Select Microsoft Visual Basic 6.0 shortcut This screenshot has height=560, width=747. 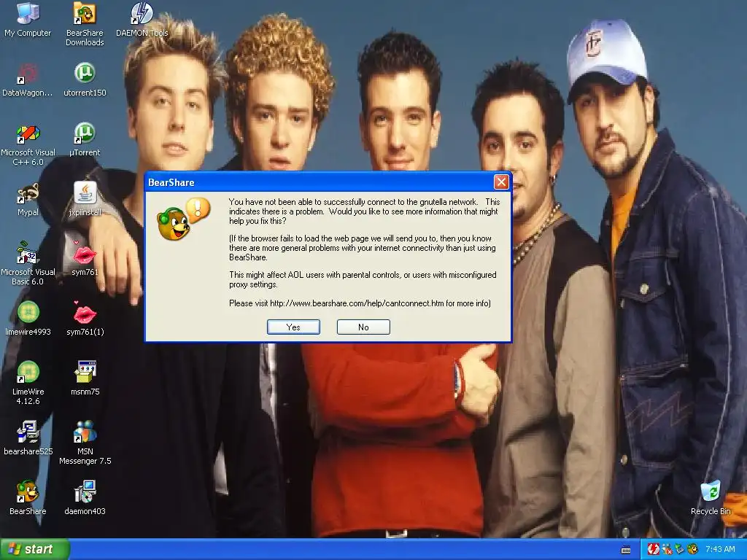coord(28,263)
